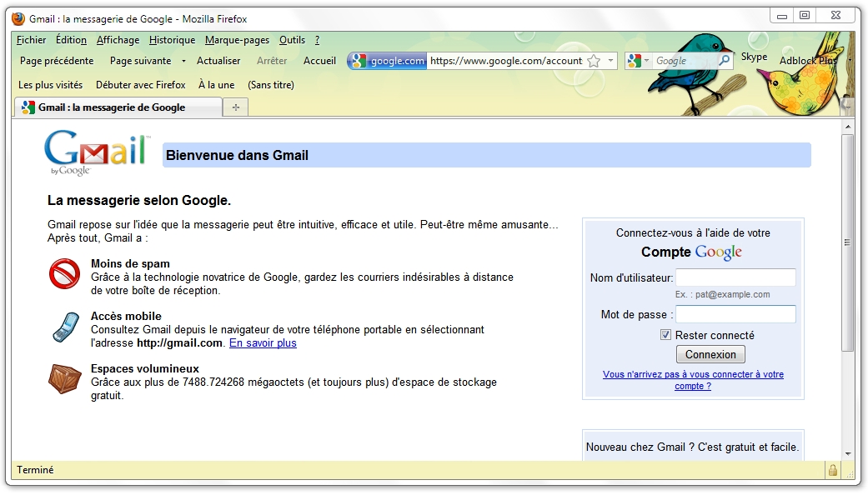The width and height of the screenshot is (868, 495).
Task: Open a new tab with the plus button
Action: (236, 107)
